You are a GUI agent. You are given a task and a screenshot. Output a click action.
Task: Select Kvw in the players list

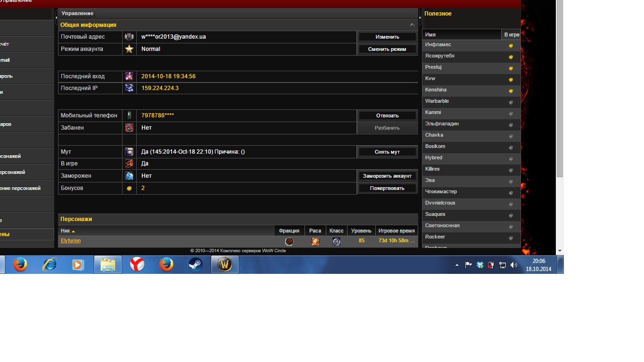[x=471, y=79]
